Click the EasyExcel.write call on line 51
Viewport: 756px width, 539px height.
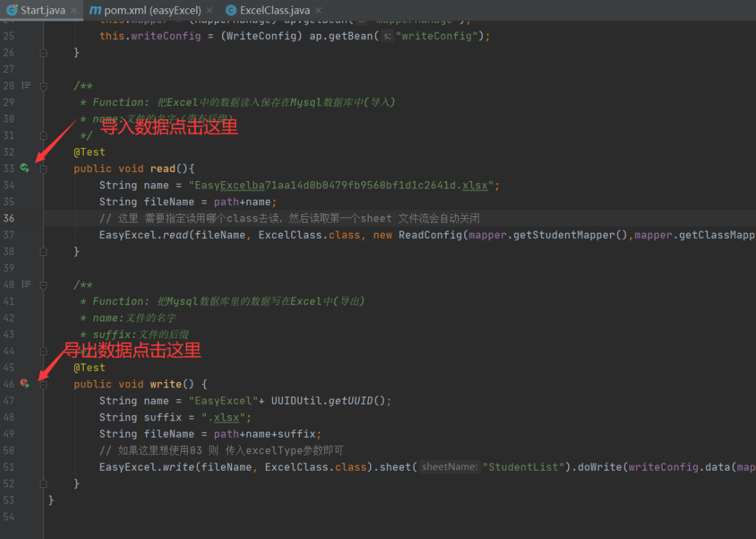point(147,467)
